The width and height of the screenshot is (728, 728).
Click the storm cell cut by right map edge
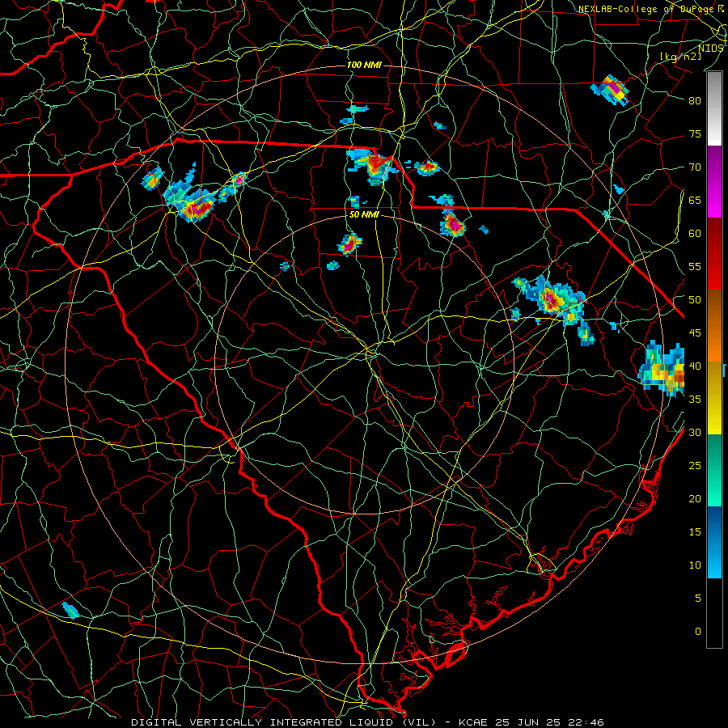coord(663,368)
